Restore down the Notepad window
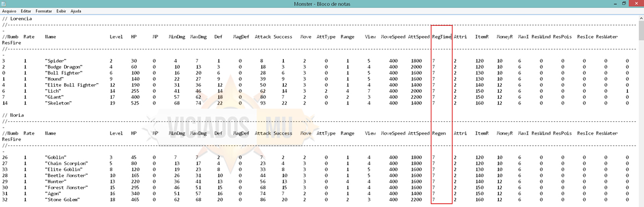 point(624,3)
